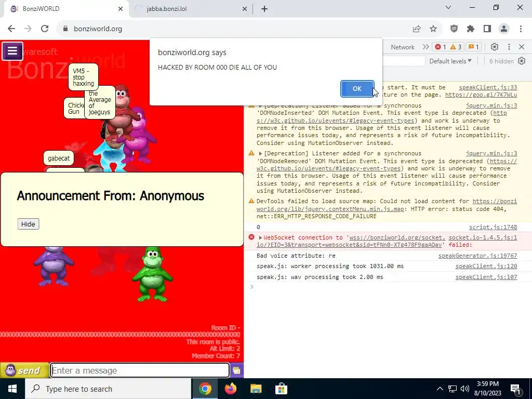This screenshot has height=399, width=532.
Task: Click the red error count badge
Action: pyautogui.click(x=441, y=47)
